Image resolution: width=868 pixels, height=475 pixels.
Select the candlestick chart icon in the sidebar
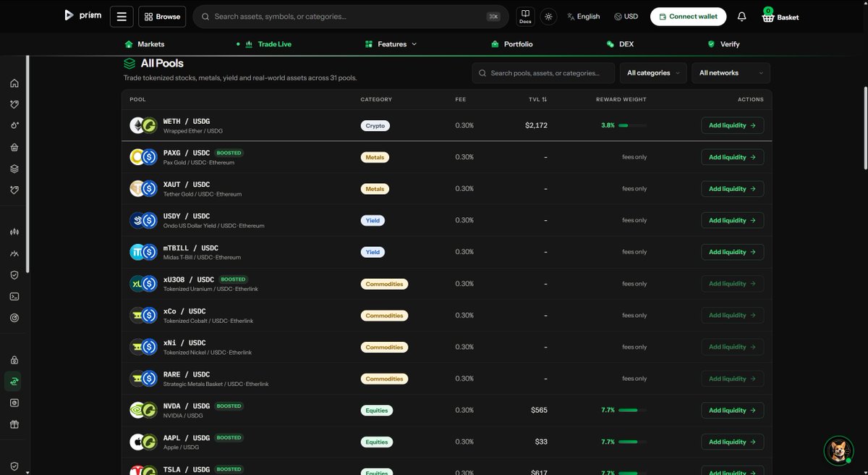(x=14, y=232)
